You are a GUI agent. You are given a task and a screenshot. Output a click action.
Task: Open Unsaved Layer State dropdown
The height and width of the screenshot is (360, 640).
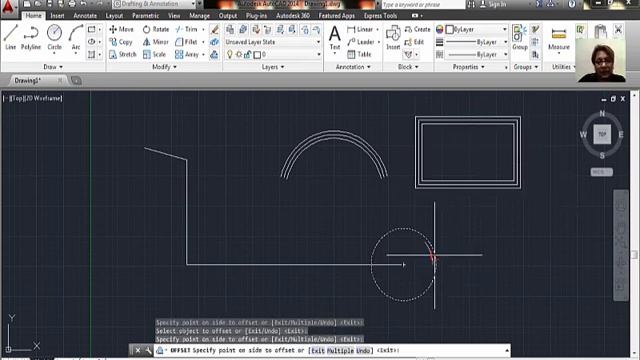click(273, 42)
